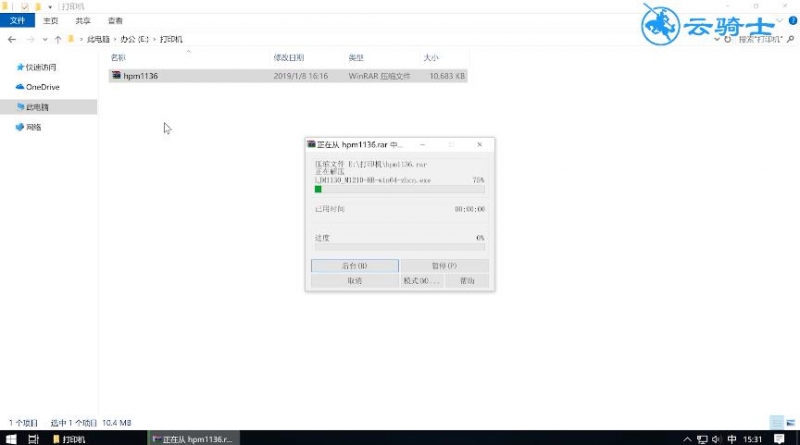Click the Forward arrow in File Explorer
This screenshot has height=445, width=800.
(x=31, y=39)
